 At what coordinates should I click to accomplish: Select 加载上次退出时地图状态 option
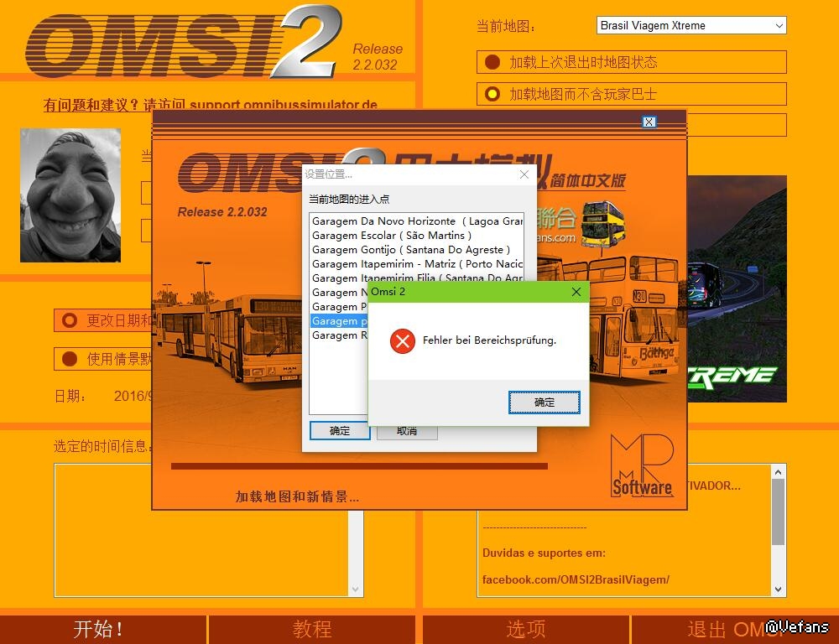coord(632,62)
